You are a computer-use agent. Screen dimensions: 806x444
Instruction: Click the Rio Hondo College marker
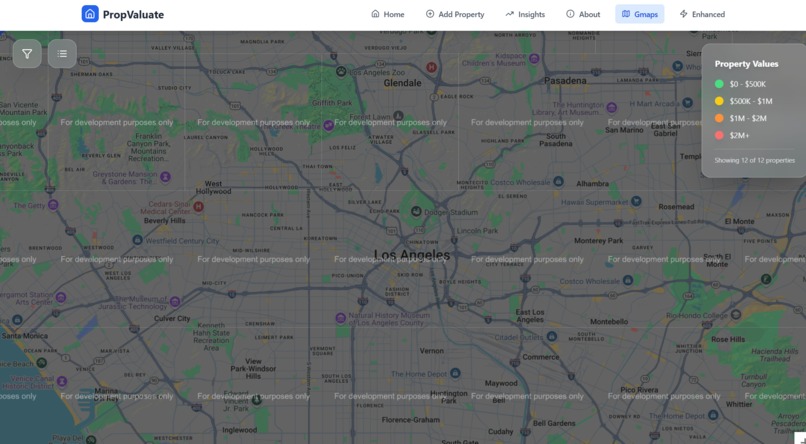pos(736,314)
